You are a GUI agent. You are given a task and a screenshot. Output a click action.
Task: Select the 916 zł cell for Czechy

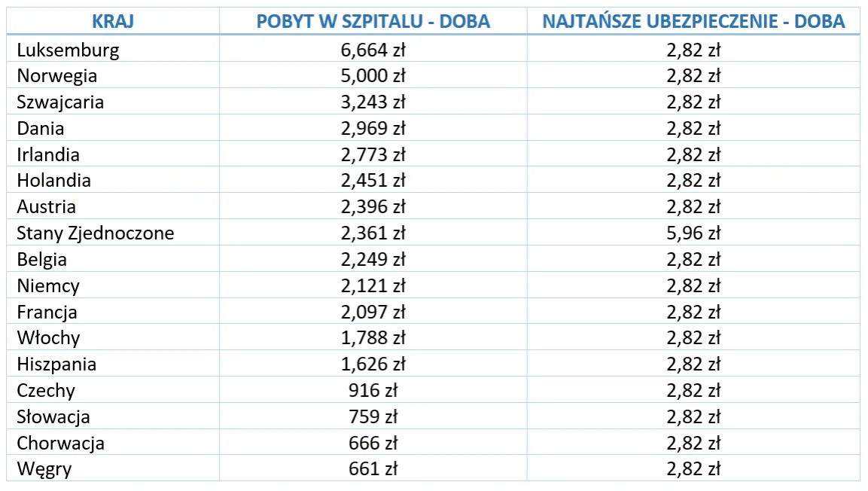coord(373,391)
